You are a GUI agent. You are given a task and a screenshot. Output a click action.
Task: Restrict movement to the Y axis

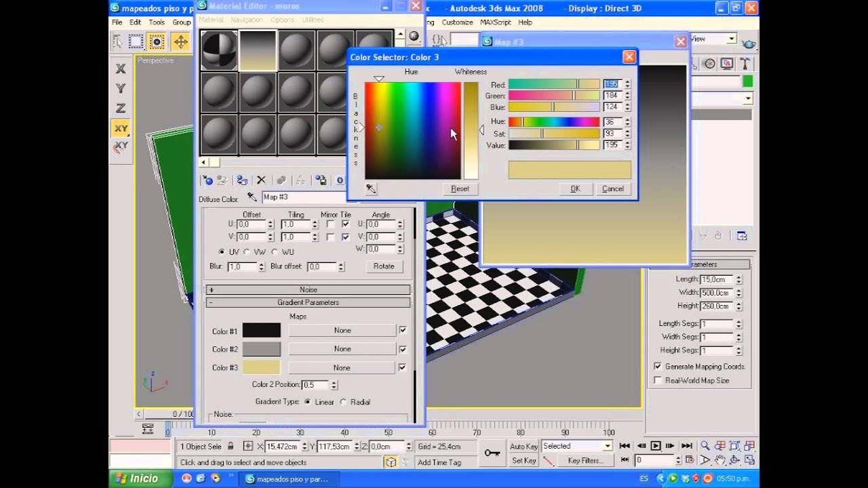tap(121, 89)
